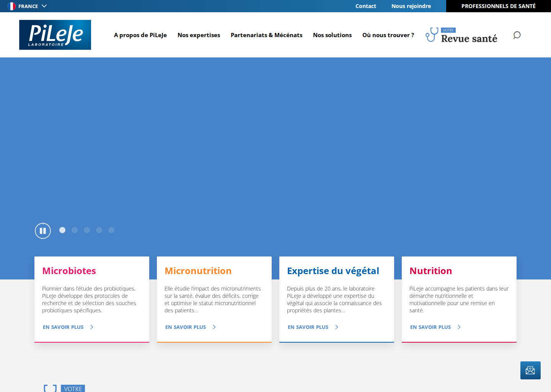Select the third carousel slide dot

[87, 230]
